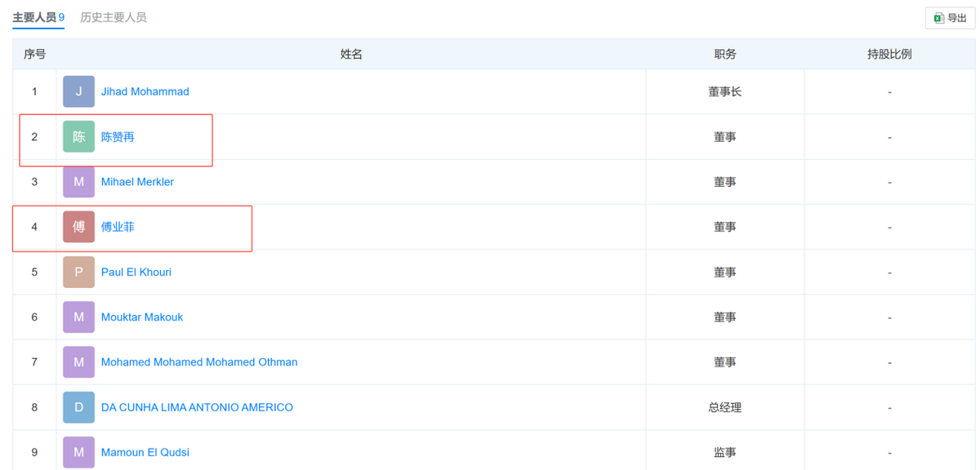The image size is (980, 470).
Task: Open Paul El Khouri profile link
Action: (x=136, y=272)
